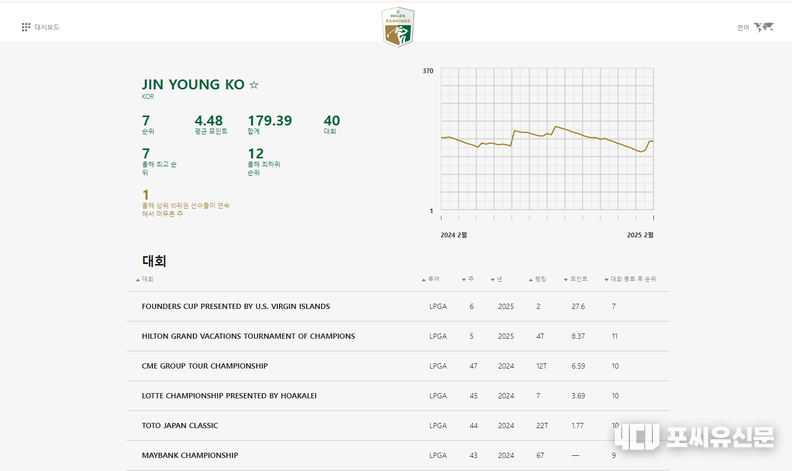The width and height of the screenshot is (792, 471).
Task: Click the average points value 4.48
Action: click(x=209, y=121)
